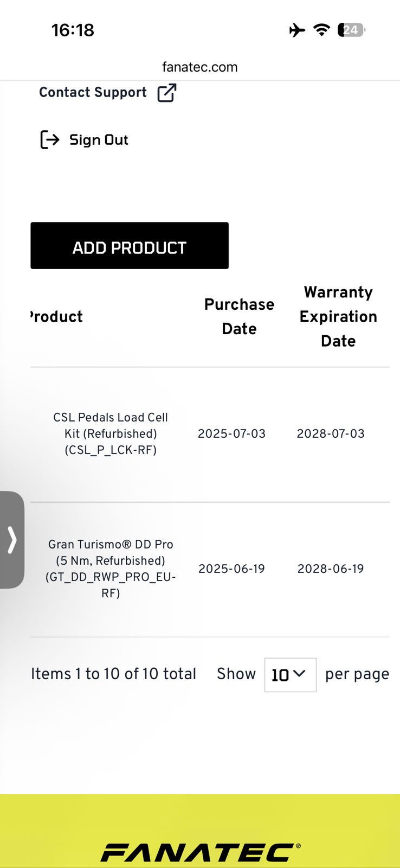Click the Contact Support external link icon

(167, 93)
